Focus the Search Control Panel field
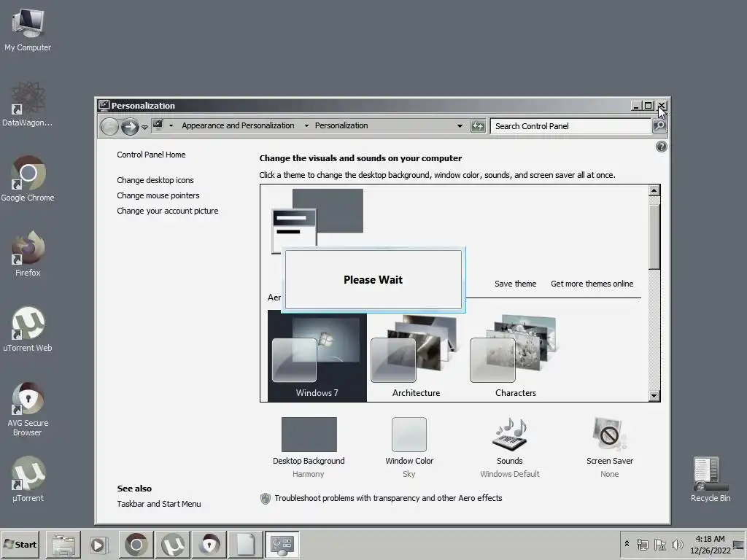The image size is (747, 560). 570,126
